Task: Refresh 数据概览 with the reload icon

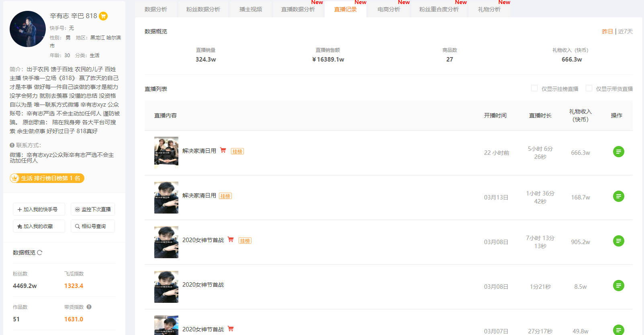Action: (40, 253)
